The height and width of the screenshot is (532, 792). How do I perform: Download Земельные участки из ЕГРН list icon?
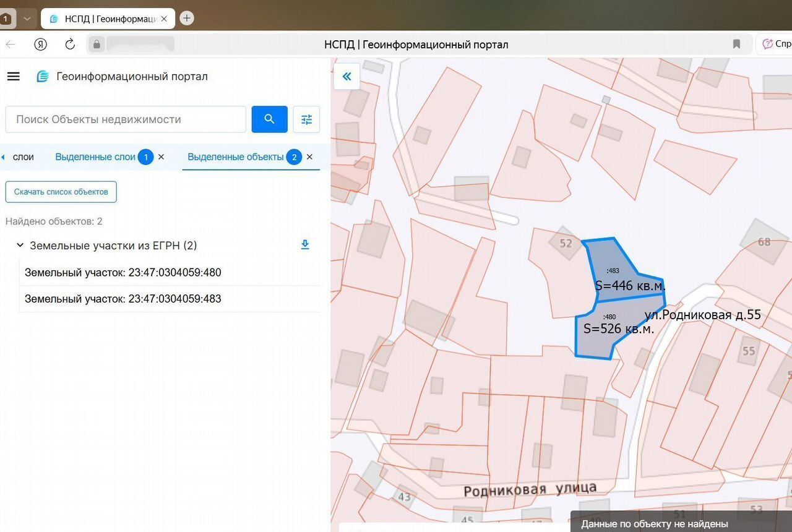click(304, 245)
